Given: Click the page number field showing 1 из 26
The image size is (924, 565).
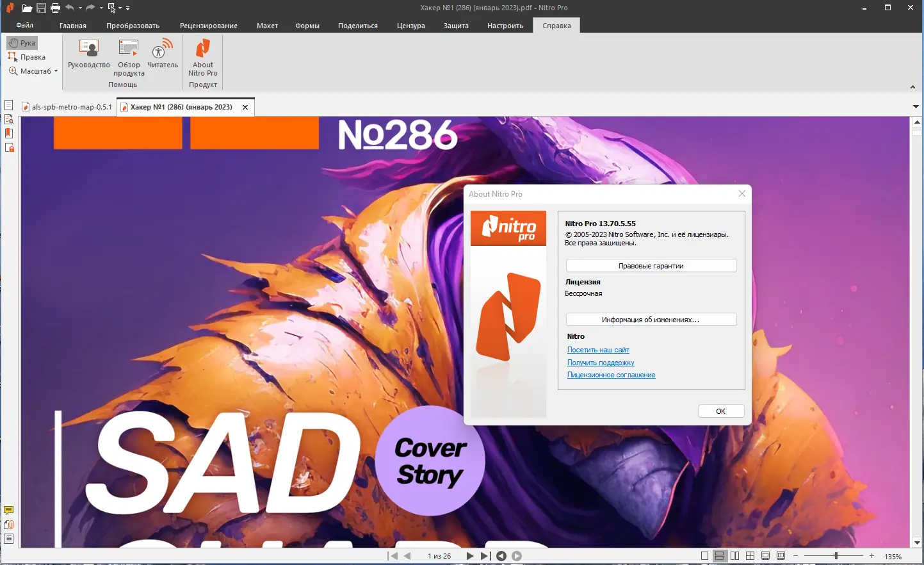Looking at the screenshot, I should click(x=439, y=556).
